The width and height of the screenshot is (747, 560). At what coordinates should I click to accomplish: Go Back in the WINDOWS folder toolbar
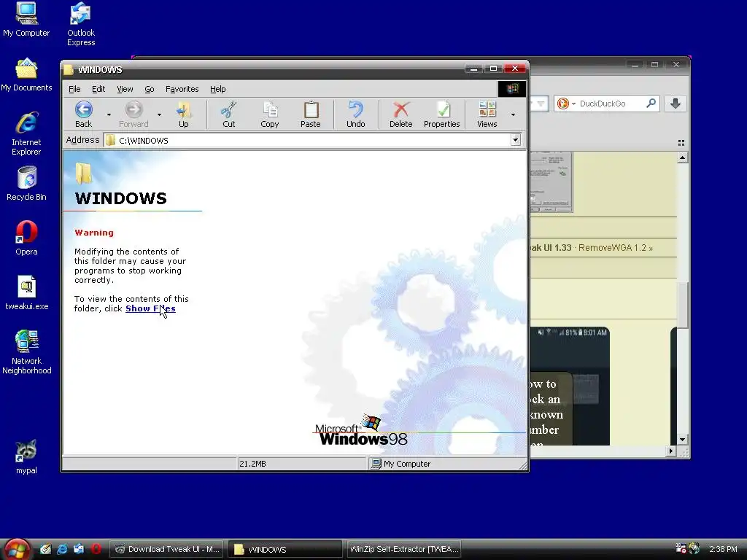(x=83, y=114)
